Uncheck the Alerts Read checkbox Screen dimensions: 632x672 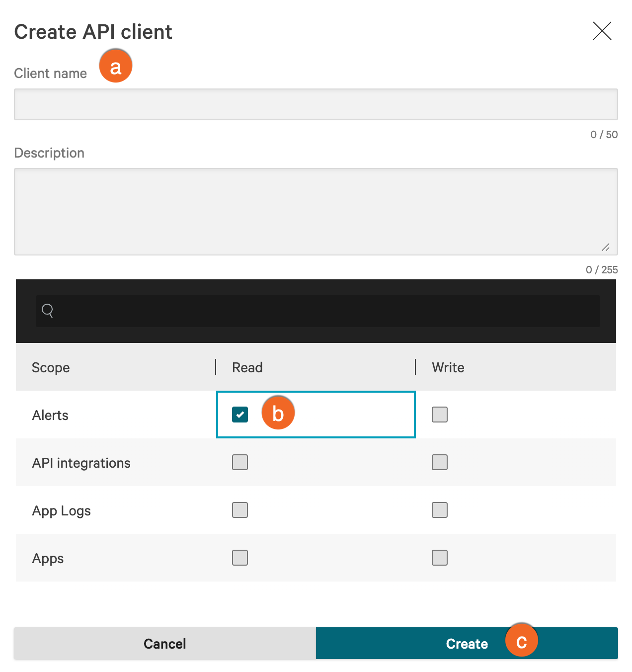coord(240,415)
